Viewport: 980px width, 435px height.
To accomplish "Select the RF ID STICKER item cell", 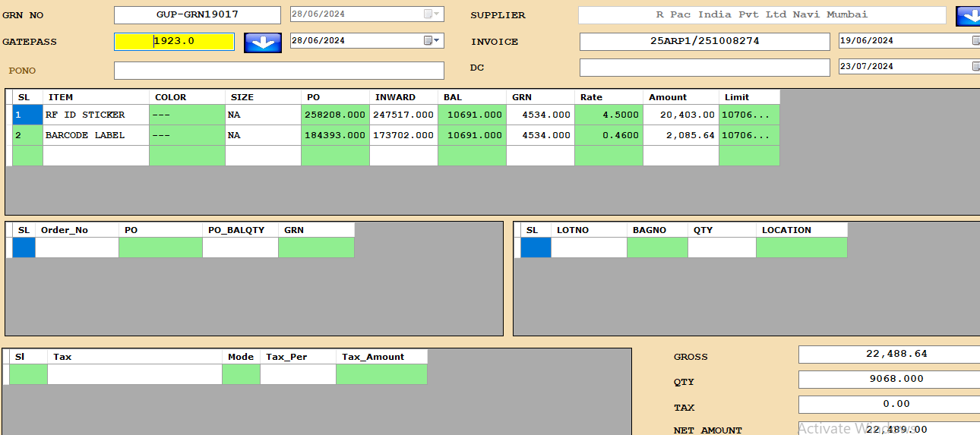I will click(x=96, y=115).
